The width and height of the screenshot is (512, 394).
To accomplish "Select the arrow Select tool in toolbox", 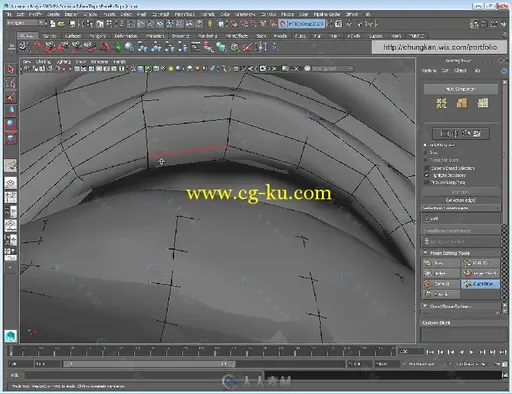I will pyautogui.click(x=10, y=69).
